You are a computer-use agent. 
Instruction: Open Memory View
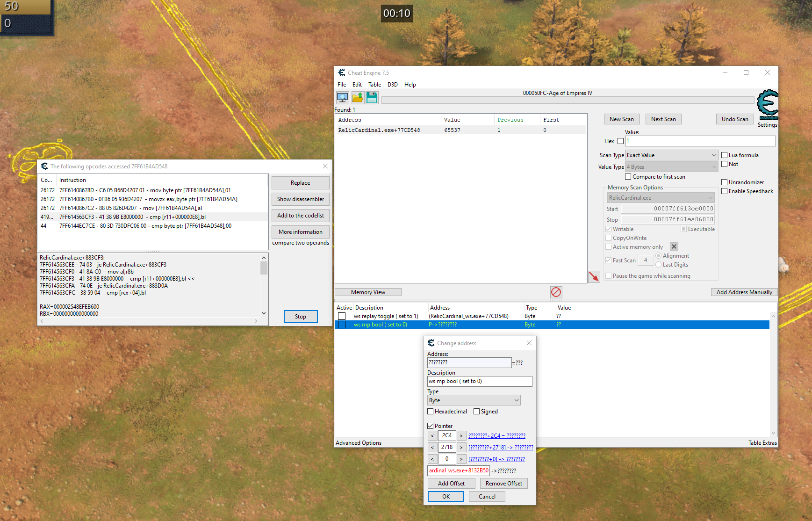[x=368, y=292]
